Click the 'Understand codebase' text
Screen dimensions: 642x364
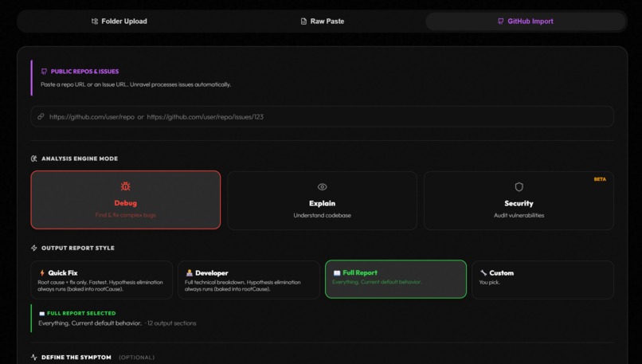[323, 215]
